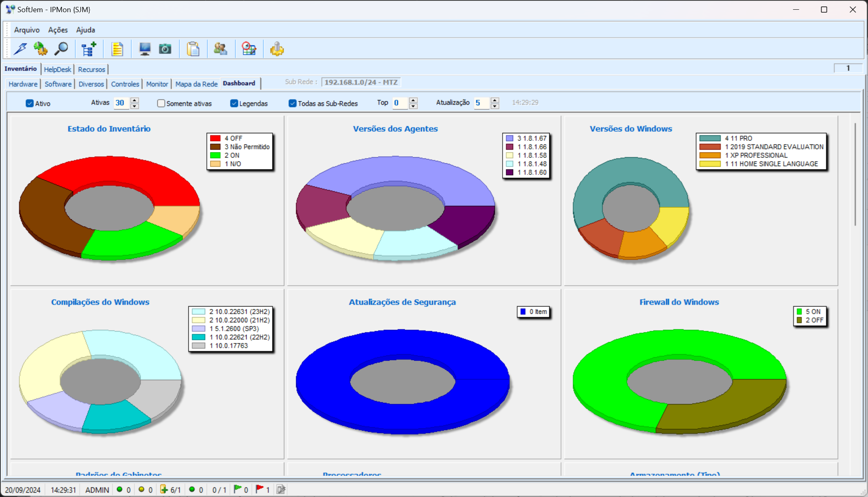Image resolution: width=868 pixels, height=497 pixels.
Task: Increase the Ativas spinner value
Action: tap(135, 100)
